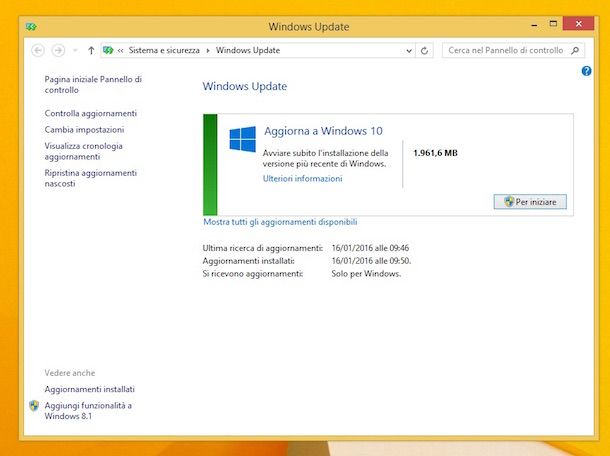Open Help with the blue question mark
This screenshot has height=456, width=610.
[586, 71]
